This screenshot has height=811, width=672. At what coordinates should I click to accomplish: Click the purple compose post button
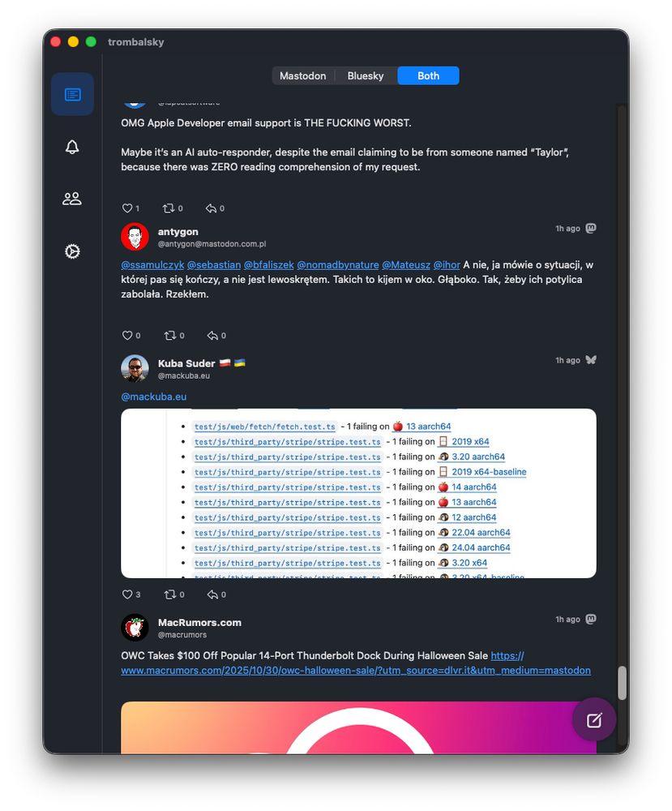pyautogui.click(x=594, y=720)
